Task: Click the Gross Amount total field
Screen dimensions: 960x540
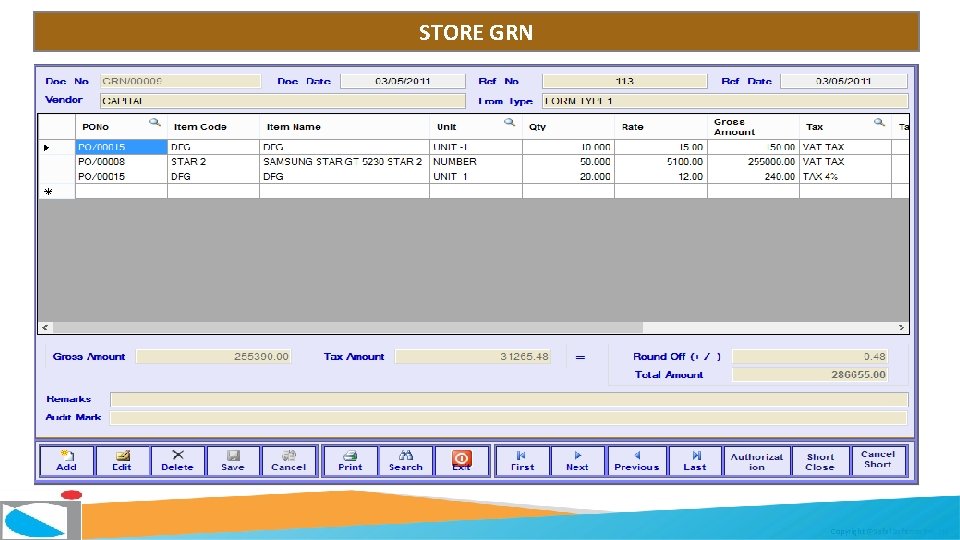Action: click(x=214, y=356)
